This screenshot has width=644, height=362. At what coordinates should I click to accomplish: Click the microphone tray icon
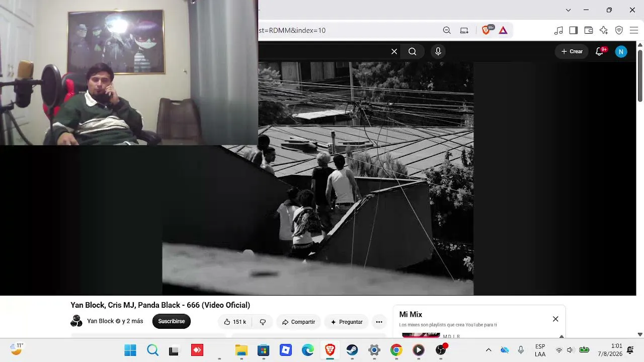[x=521, y=350]
